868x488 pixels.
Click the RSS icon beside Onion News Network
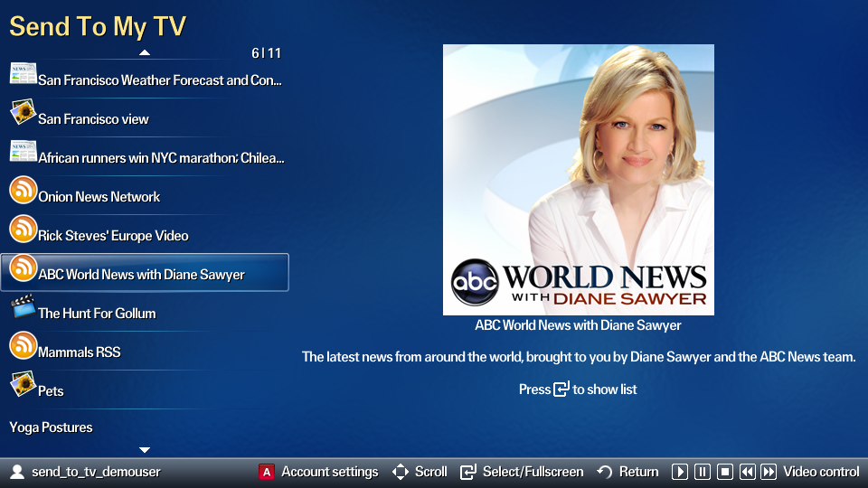click(x=24, y=190)
